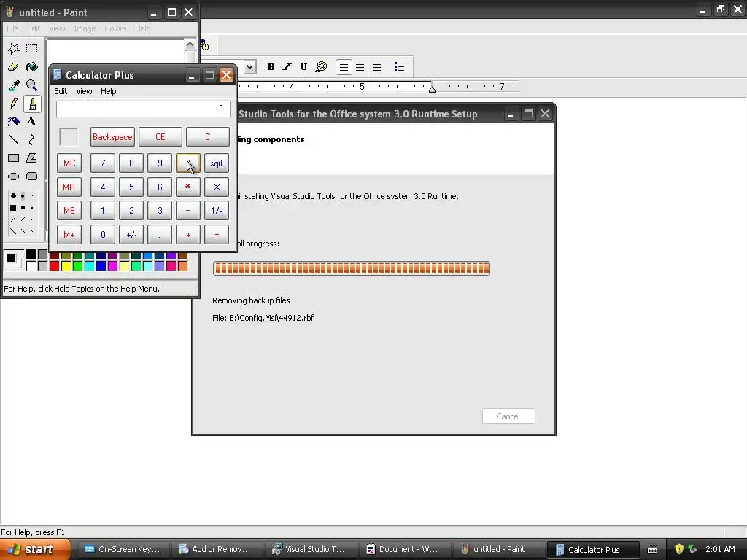747x560 pixels.
Task: Switch to On-Screen Keyboard taskbar button
Action: tap(123, 550)
